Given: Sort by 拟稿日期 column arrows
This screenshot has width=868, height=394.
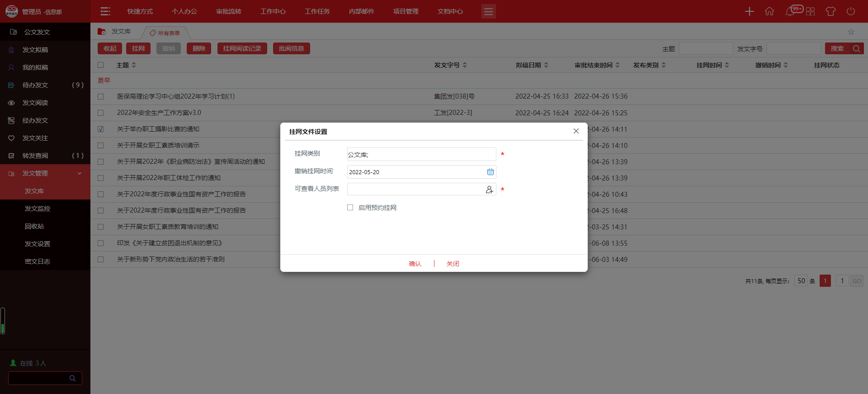Looking at the screenshot, I should (x=546, y=65).
